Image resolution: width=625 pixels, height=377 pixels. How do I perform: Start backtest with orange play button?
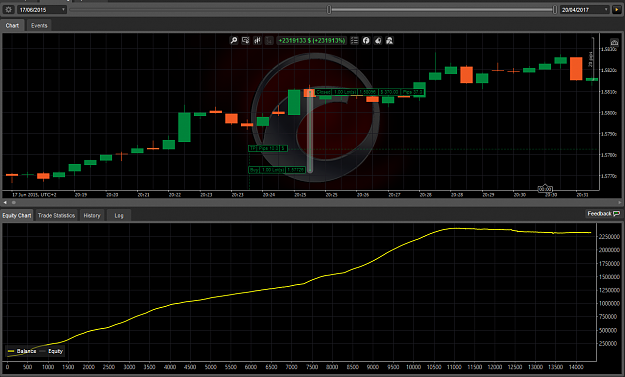617,10
